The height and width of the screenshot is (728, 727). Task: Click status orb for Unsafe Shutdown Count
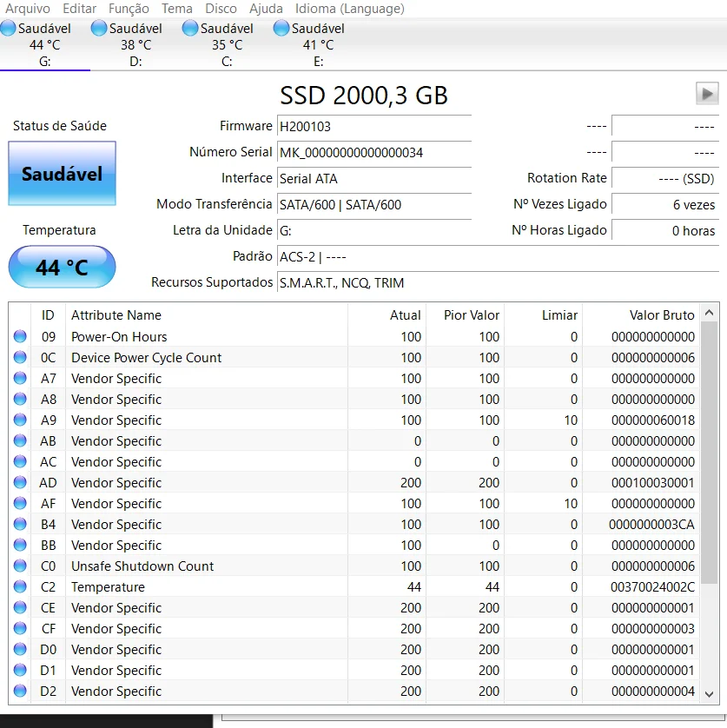point(20,566)
